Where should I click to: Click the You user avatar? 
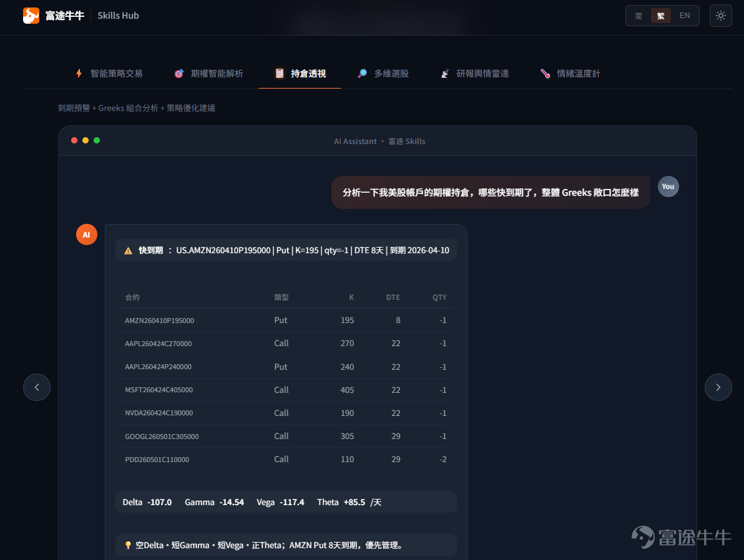click(668, 186)
